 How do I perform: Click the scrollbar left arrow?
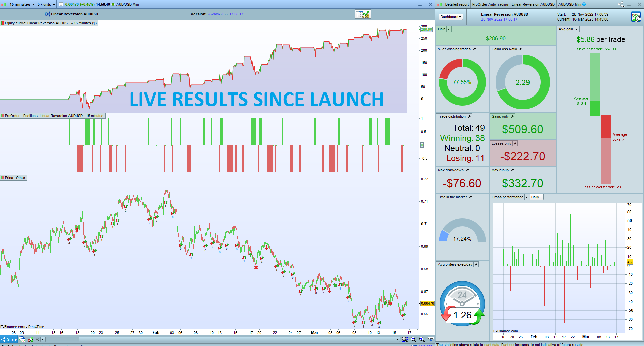tap(43, 339)
